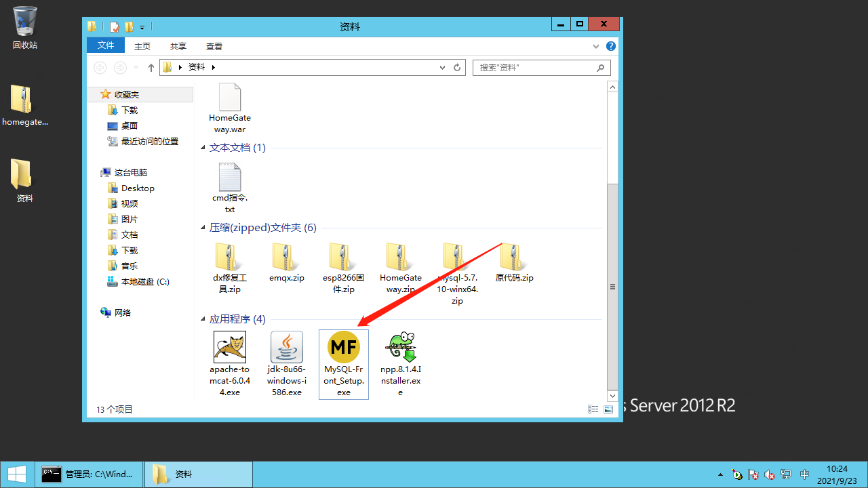Open 最近访问的位置 in navigation pane
Image resolution: width=868 pixels, height=488 pixels.
tap(143, 141)
